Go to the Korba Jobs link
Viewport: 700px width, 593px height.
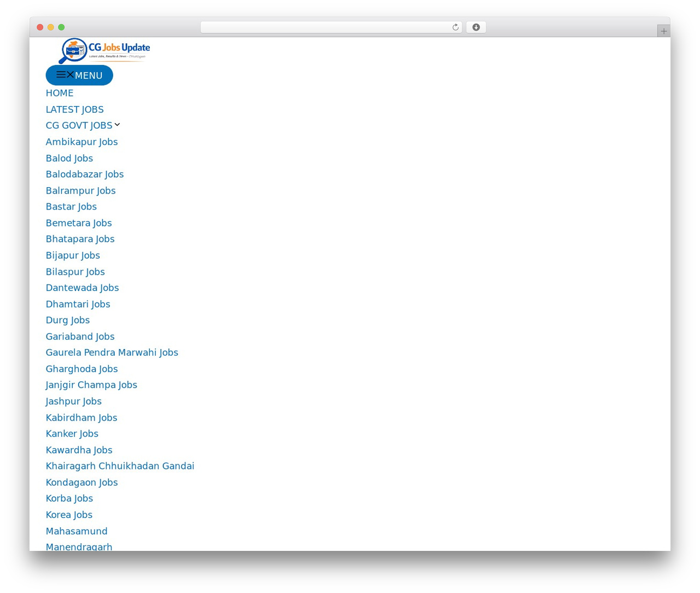69,498
